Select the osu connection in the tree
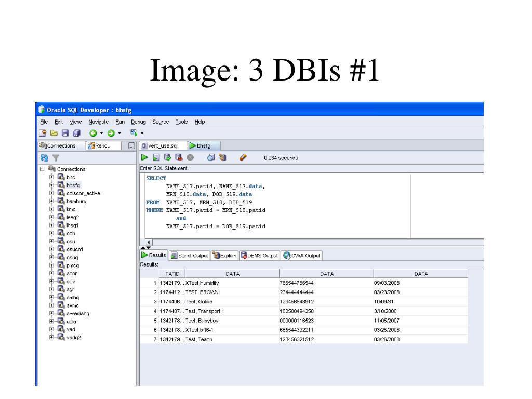 pos(71,242)
